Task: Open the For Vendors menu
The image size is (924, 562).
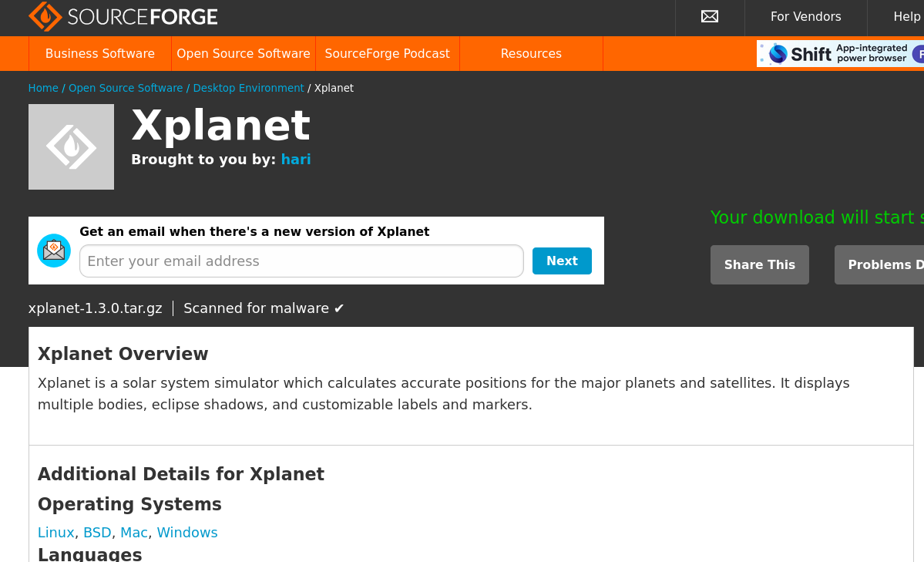Action: 805,16
